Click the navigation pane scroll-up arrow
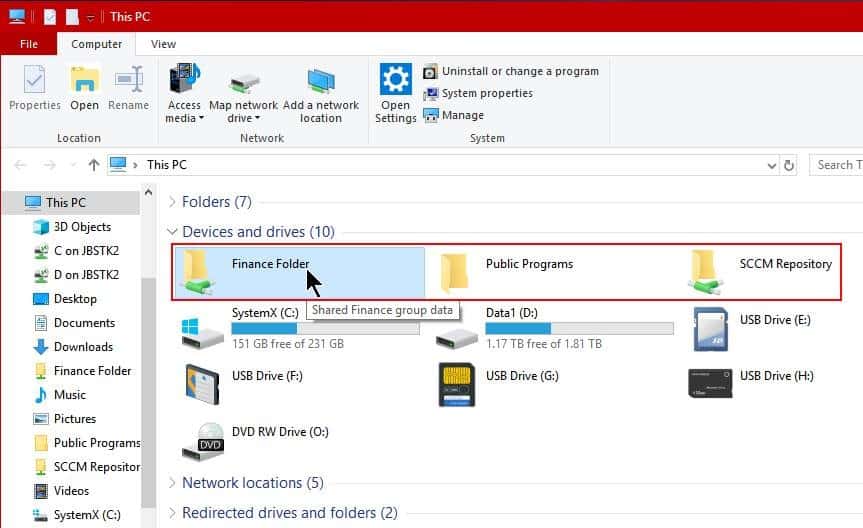The width and height of the screenshot is (863, 528). pos(148,192)
